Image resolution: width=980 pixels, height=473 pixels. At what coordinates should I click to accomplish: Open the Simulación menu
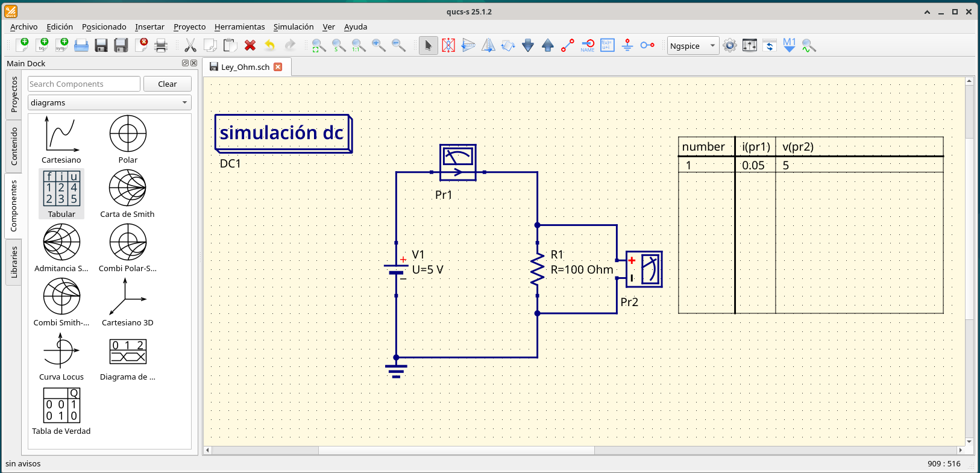click(x=294, y=27)
